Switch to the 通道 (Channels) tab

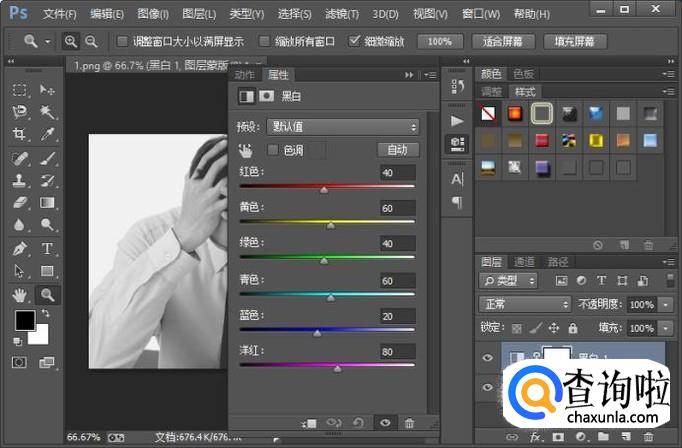tap(524, 261)
